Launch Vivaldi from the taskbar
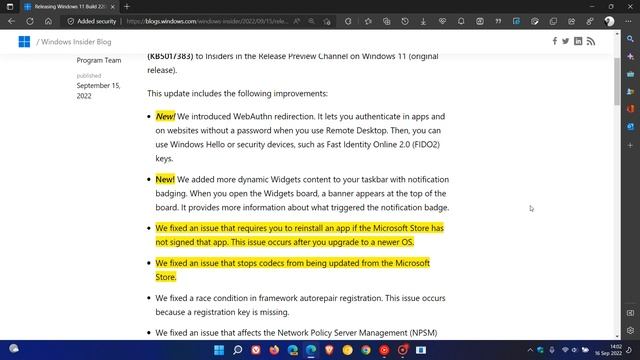The width and height of the screenshot is (640, 360). click(256, 350)
